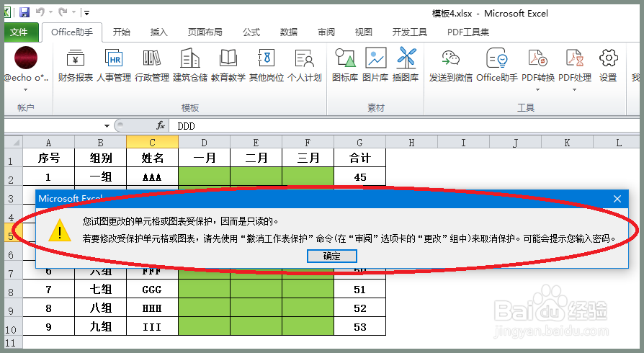Switch to the Office助手 tab
The height and width of the screenshot is (353, 644).
pyautogui.click(x=72, y=32)
